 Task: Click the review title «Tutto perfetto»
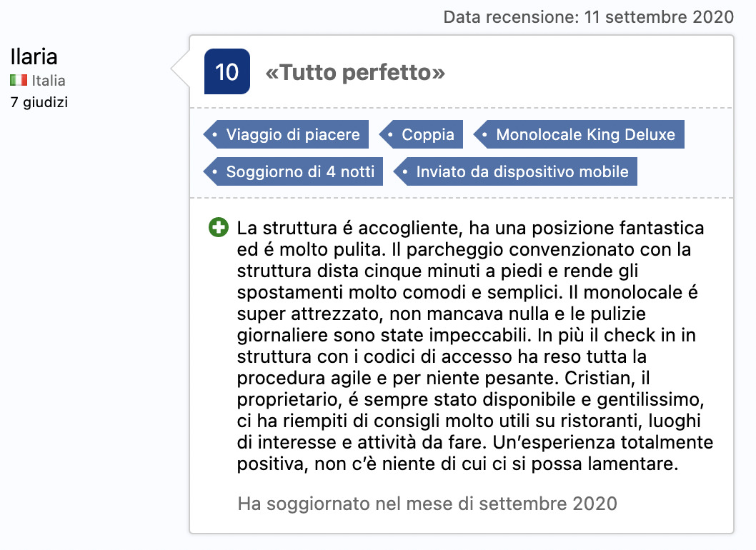click(355, 72)
